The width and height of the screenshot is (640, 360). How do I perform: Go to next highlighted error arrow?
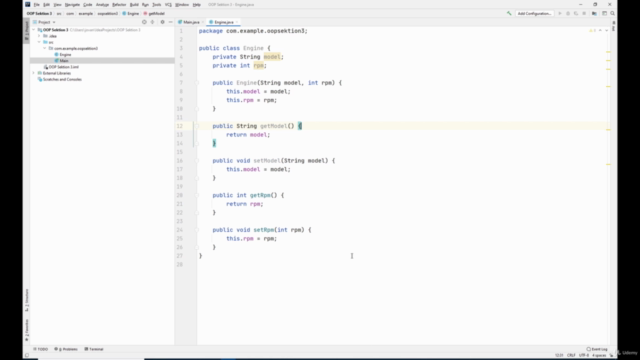[606, 31]
